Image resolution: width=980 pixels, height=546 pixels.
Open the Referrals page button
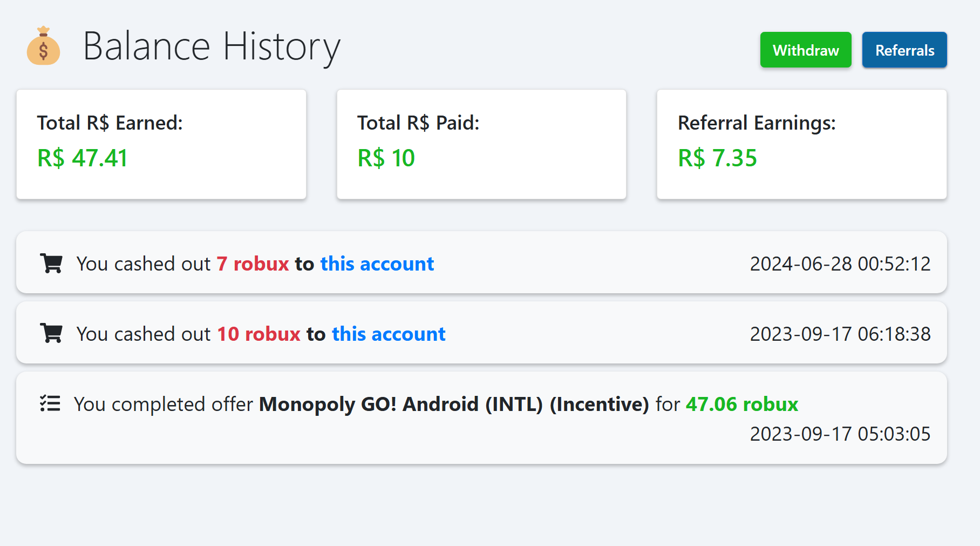[x=904, y=50]
